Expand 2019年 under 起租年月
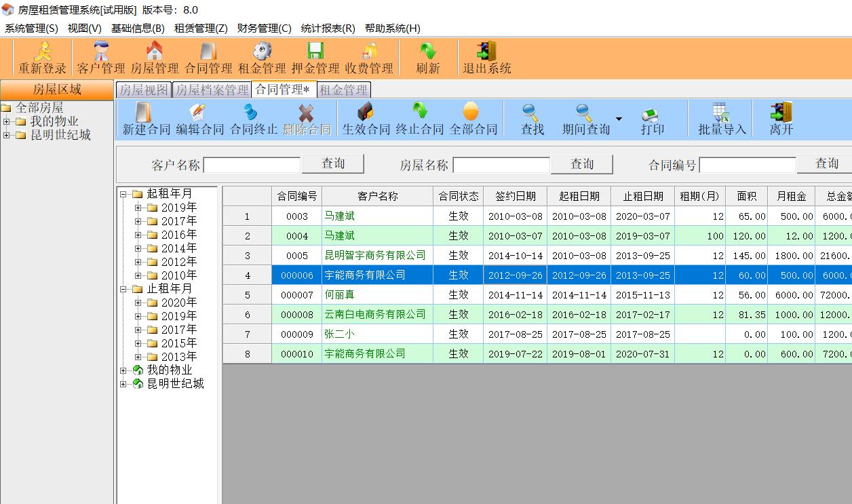852x504 pixels. tap(138, 208)
